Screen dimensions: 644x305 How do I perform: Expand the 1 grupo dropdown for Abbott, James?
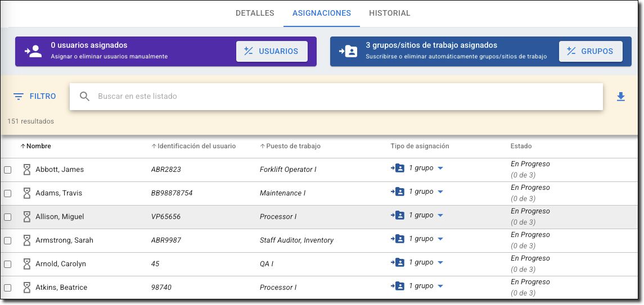click(x=440, y=169)
